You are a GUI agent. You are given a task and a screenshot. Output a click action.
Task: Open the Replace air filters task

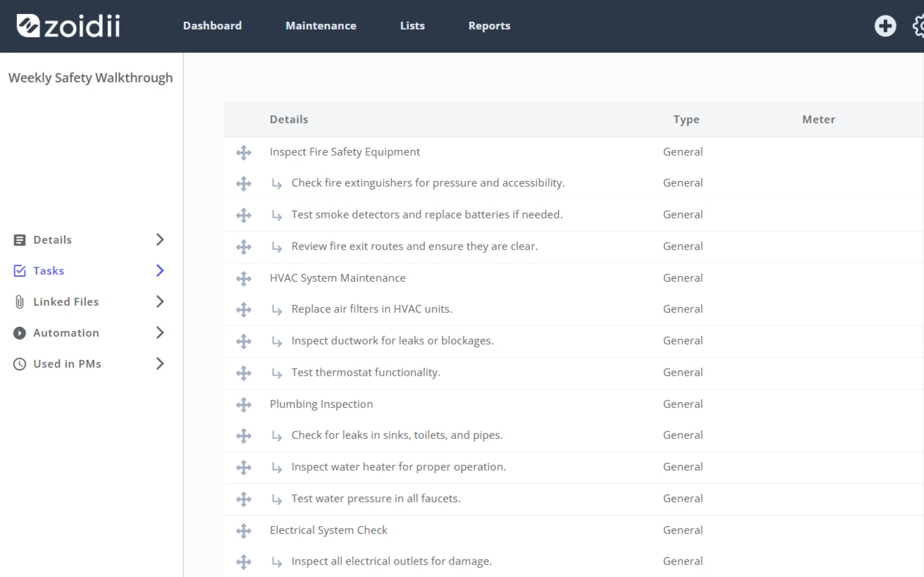371,309
